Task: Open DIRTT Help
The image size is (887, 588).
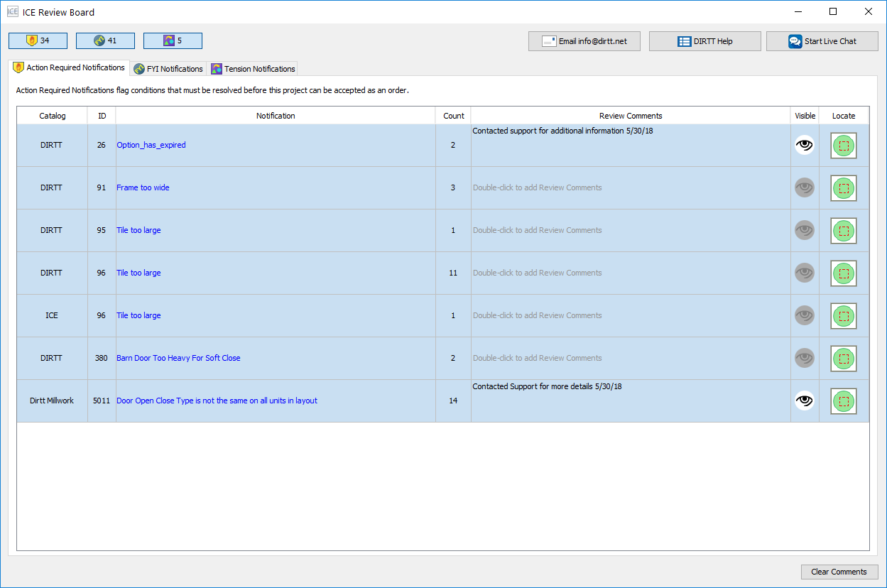Action: (705, 41)
